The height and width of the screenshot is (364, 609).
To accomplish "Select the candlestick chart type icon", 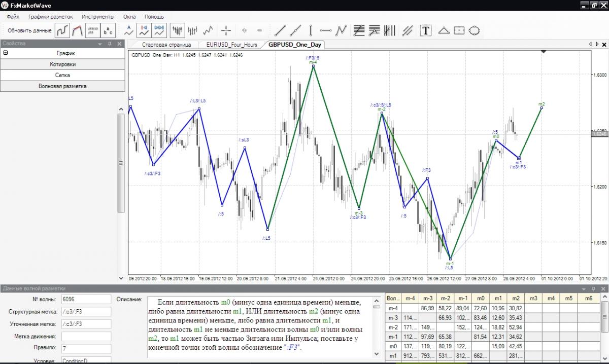I will point(177,30).
